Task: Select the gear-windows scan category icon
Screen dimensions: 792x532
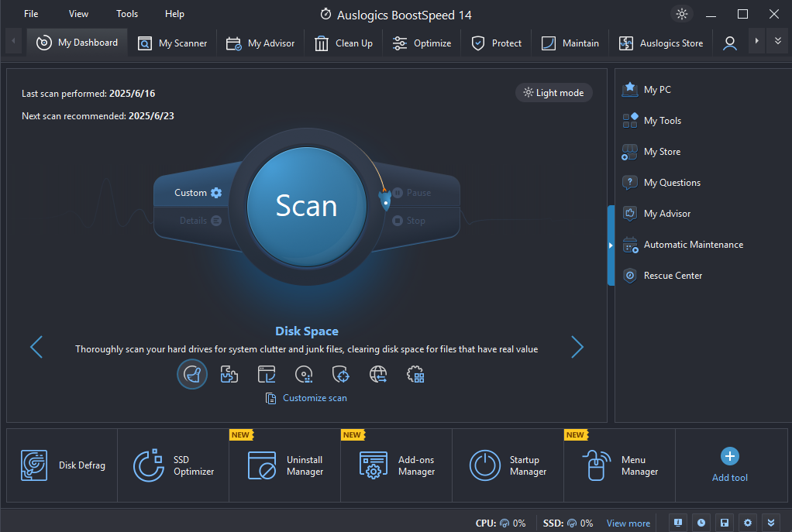Action: pos(415,375)
